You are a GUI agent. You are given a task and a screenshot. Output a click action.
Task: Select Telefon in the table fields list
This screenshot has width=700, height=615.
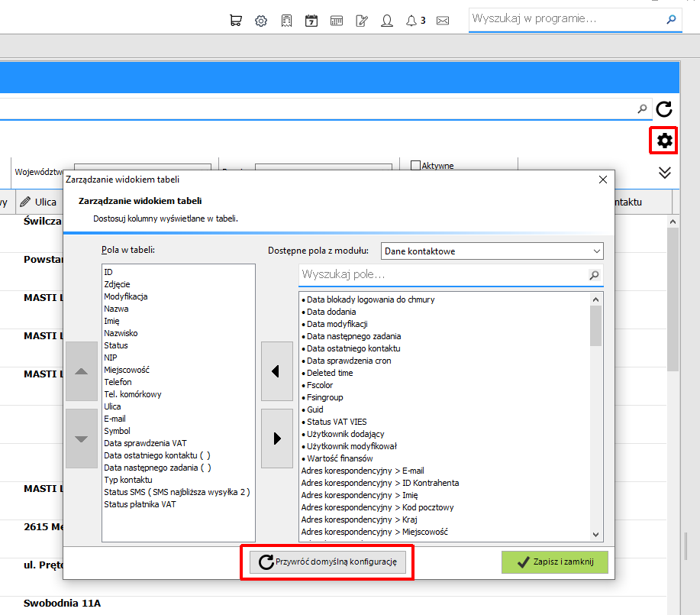118,382
